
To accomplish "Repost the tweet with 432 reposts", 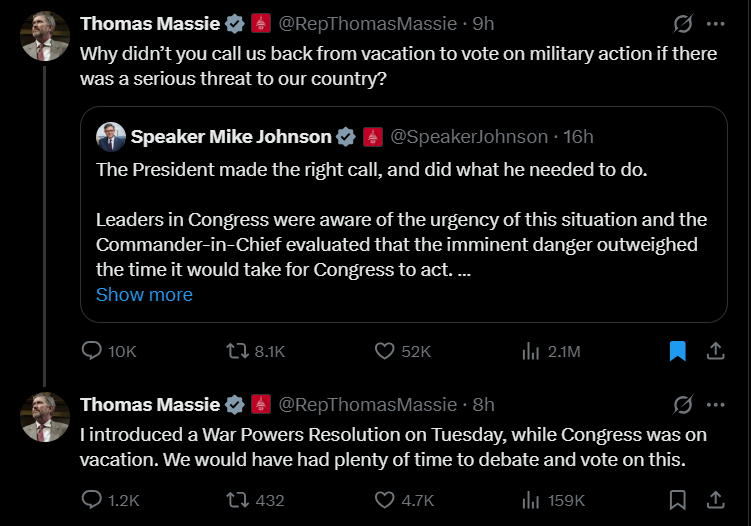I will [238, 500].
